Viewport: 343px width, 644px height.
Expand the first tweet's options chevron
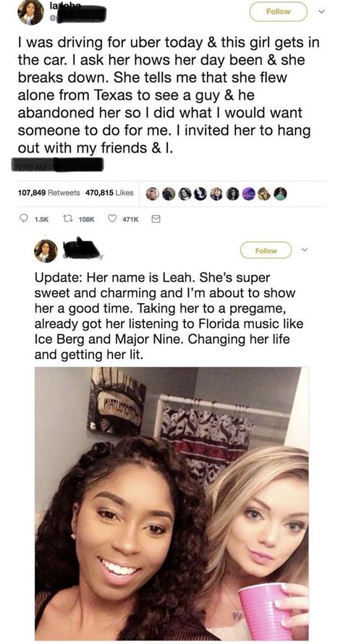click(x=323, y=12)
